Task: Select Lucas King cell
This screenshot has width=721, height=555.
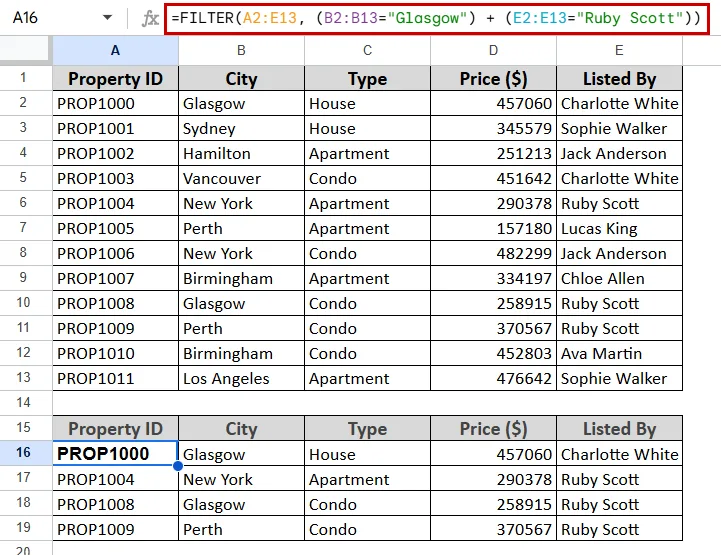Action: tap(619, 228)
